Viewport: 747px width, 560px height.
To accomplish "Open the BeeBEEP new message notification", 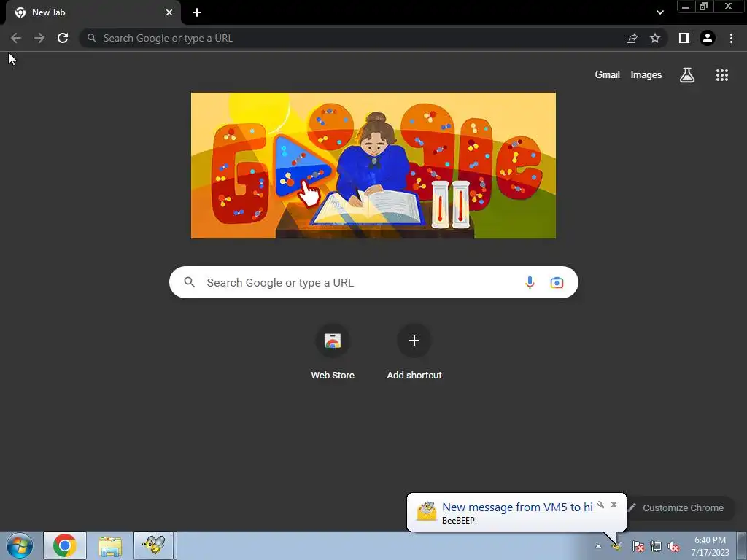I will click(517, 513).
